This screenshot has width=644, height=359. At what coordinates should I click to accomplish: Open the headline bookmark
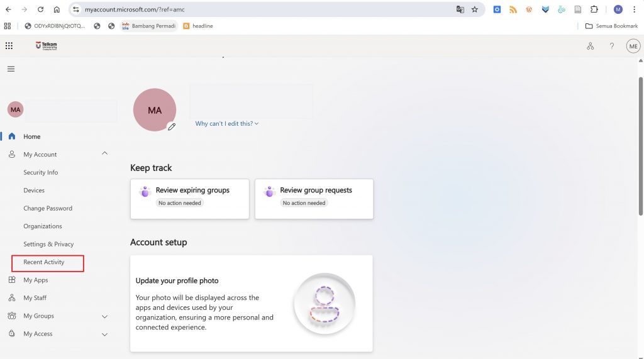tap(198, 26)
